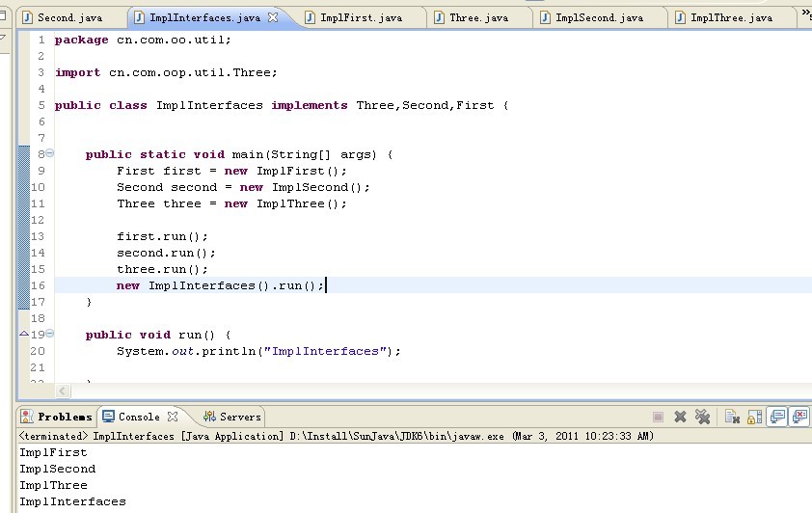Close the ImplInterfaces.java editor tab

273,17
